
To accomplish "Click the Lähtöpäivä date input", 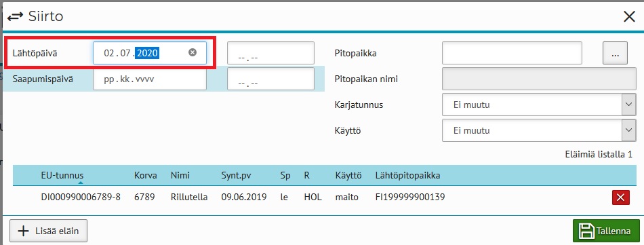I will [x=150, y=53].
